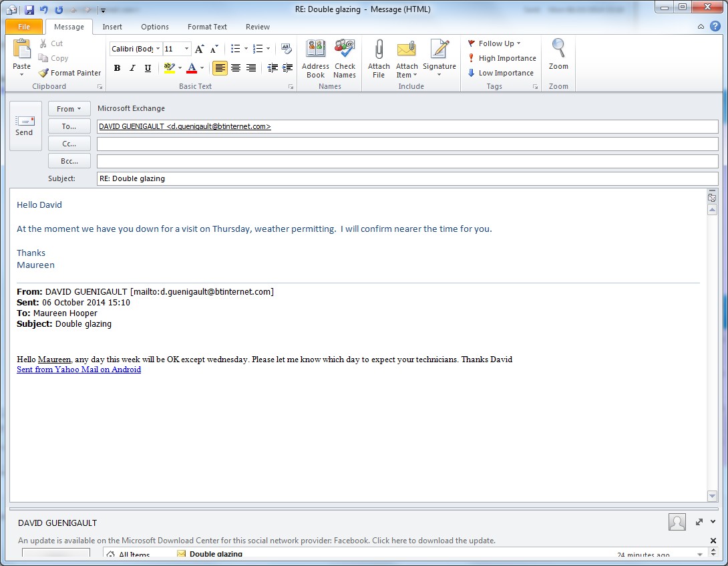Center the paragraph text
The image size is (728, 566).
click(x=236, y=68)
